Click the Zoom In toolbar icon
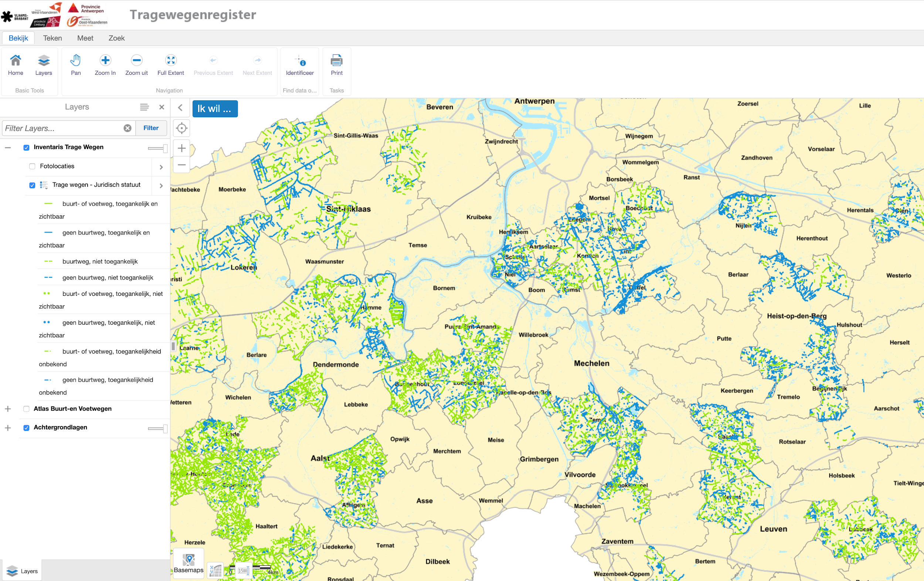 pos(105,61)
